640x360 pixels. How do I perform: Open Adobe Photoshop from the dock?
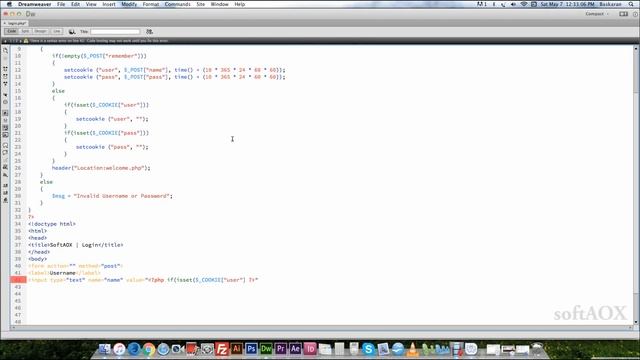click(251, 349)
